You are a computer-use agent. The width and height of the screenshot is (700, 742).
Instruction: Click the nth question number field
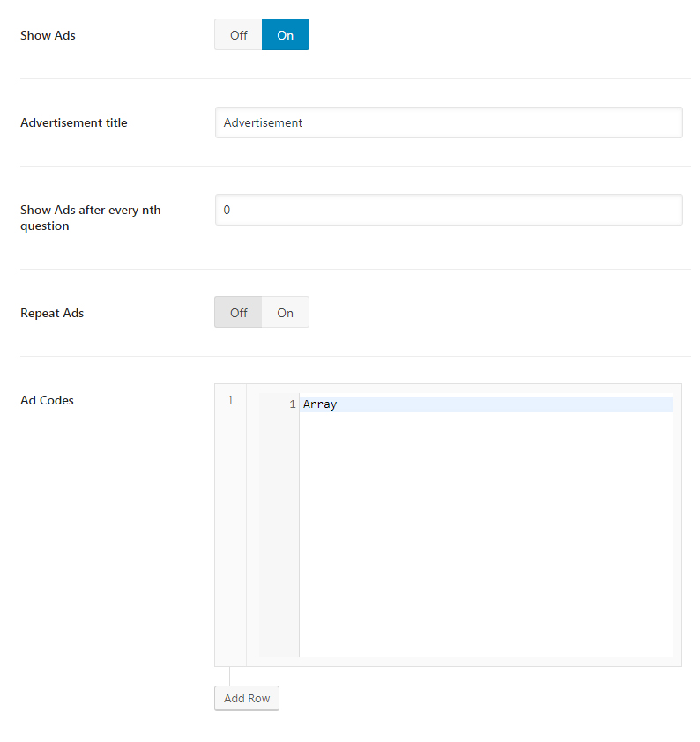449,210
